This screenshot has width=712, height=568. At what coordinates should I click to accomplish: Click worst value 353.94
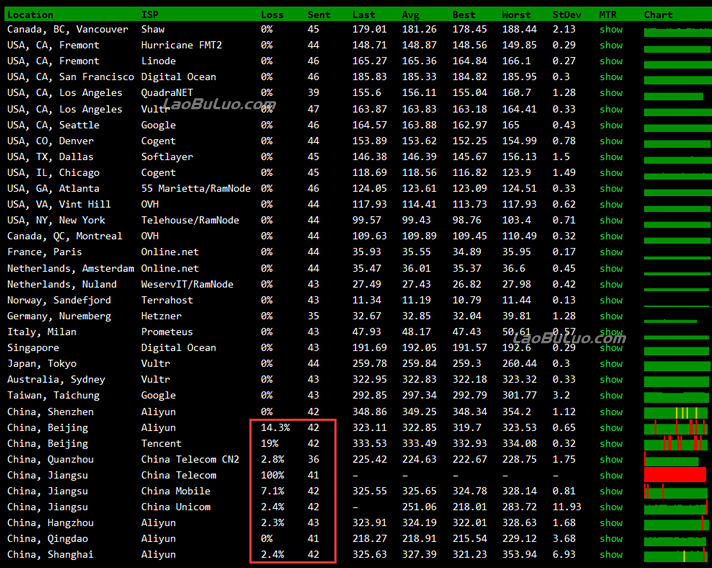[x=519, y=555]
